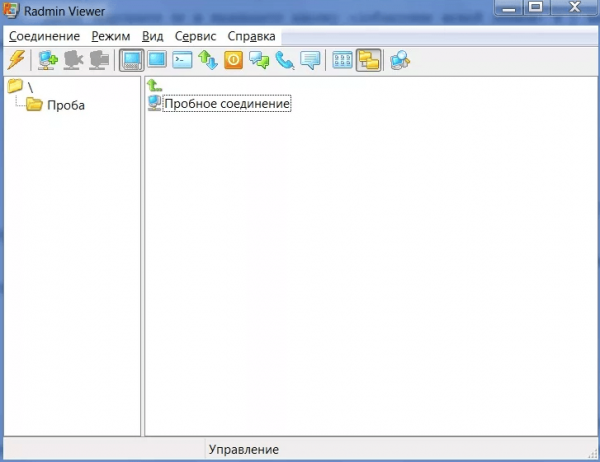Add a new connection via toolbar
Screen dimensions: 600x462
pyautogui.click(x=48, y=60)
